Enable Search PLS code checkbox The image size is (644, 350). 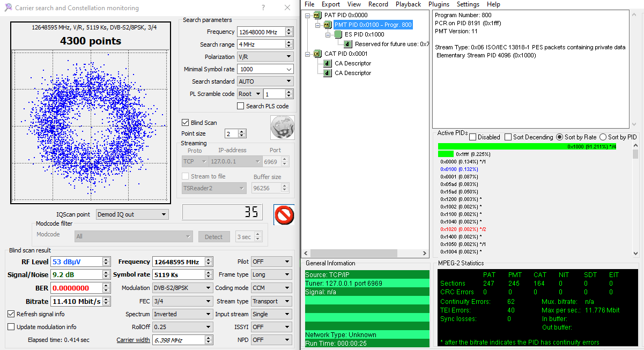tap(241, 106)
